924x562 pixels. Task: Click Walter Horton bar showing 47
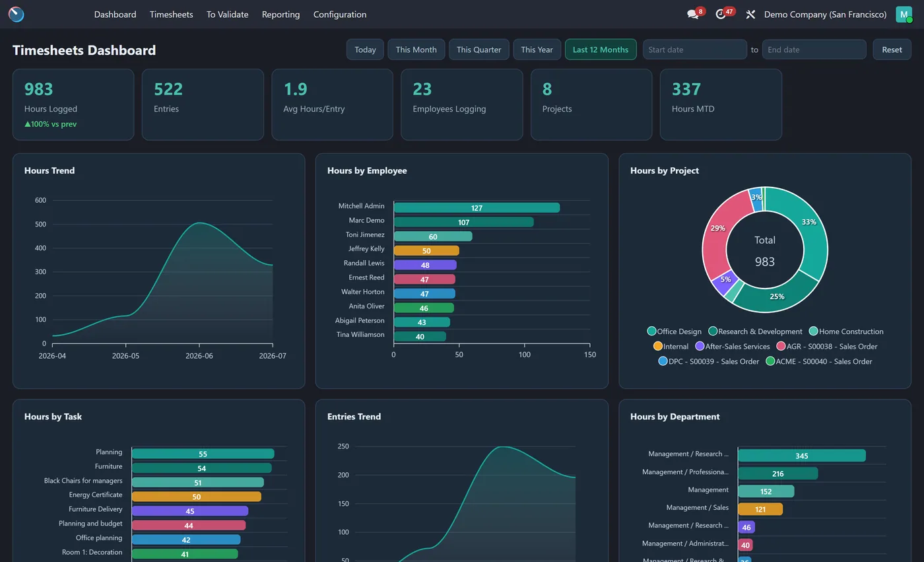(x=424, y=293)
